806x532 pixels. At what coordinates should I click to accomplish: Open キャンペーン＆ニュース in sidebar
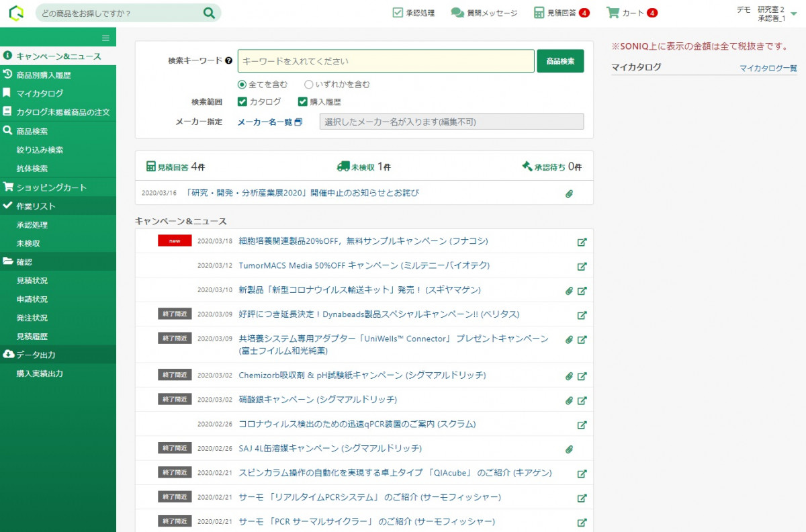pyautogui.click(x=58, y=56)
